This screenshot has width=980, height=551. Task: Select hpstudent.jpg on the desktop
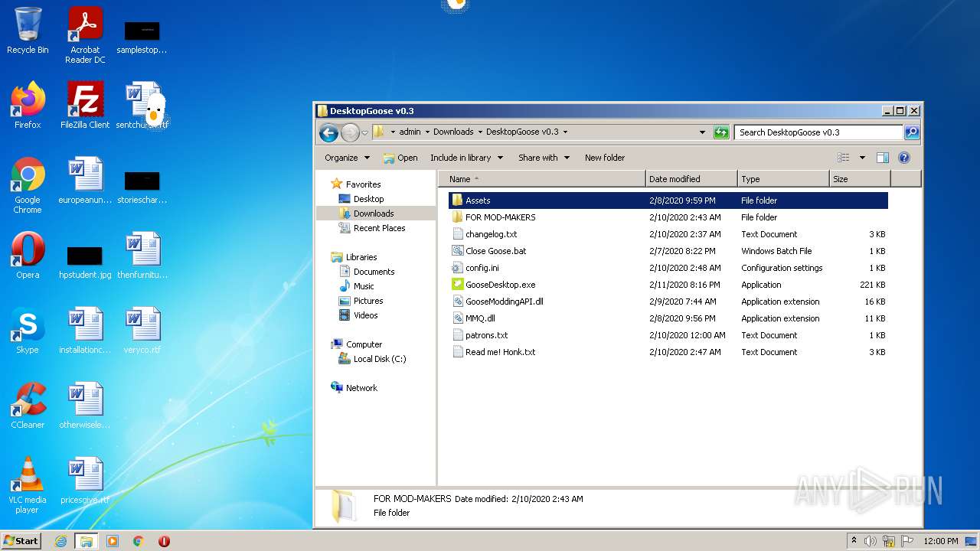click(85, 262)
